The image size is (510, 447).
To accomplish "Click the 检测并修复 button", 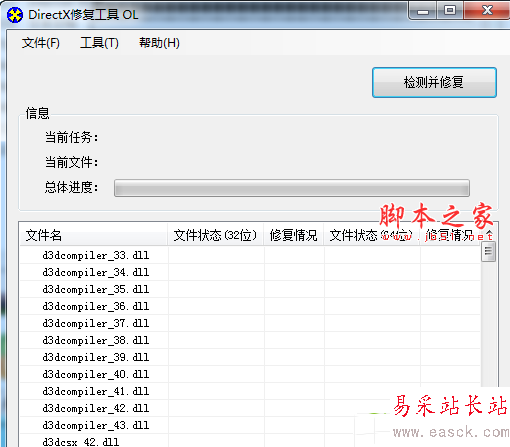I will click(434, 83).
